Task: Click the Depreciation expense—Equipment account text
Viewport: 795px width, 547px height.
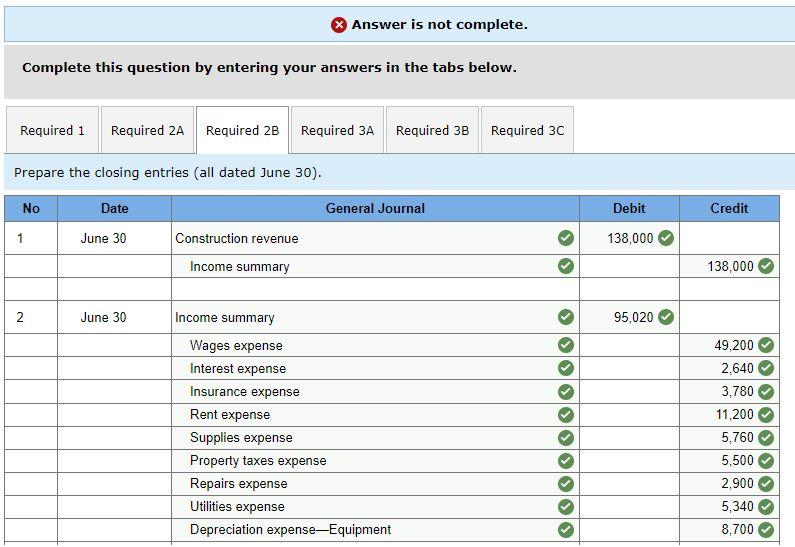Action: [x=291, y=530]
